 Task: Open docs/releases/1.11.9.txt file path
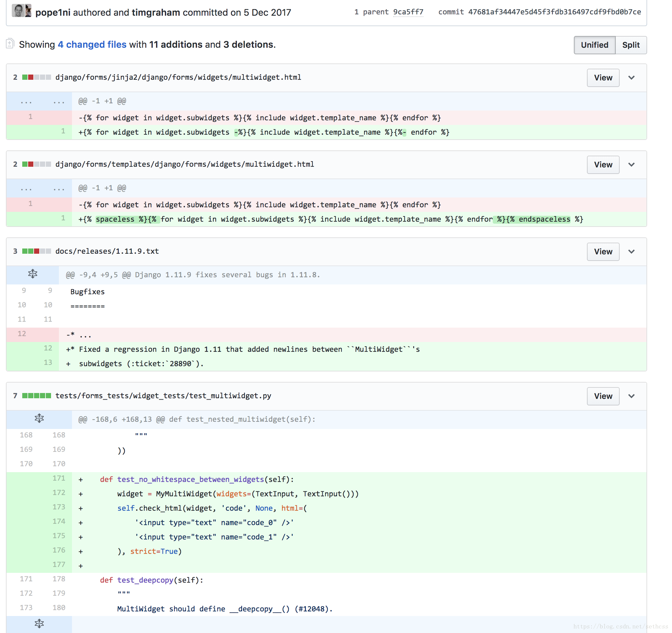pyautogui.click(x=107, y=251)
